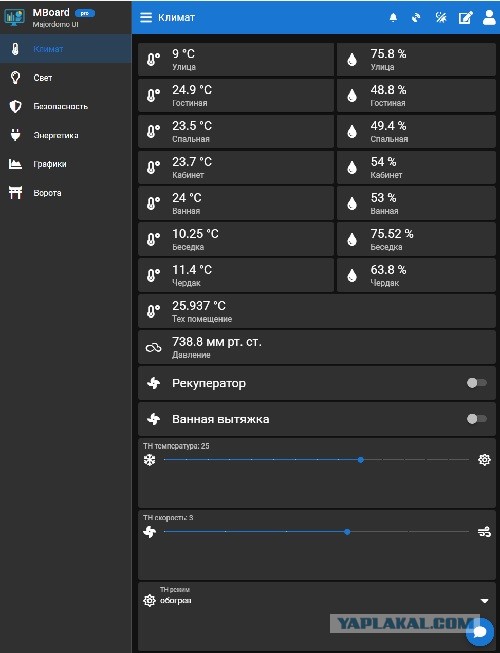Open the Давление pressure card
The image size is (500, 653).
pyautogui.click(x=316, y=347)
